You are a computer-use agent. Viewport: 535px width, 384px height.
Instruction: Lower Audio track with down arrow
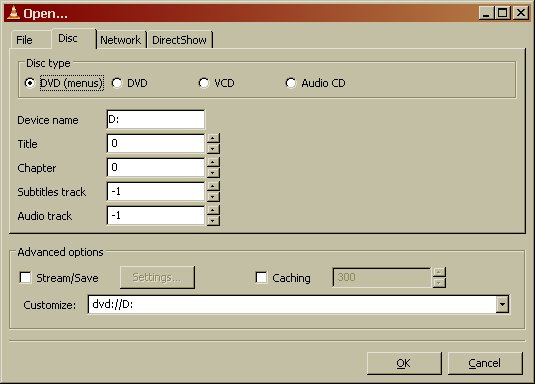tap(213, 221)
